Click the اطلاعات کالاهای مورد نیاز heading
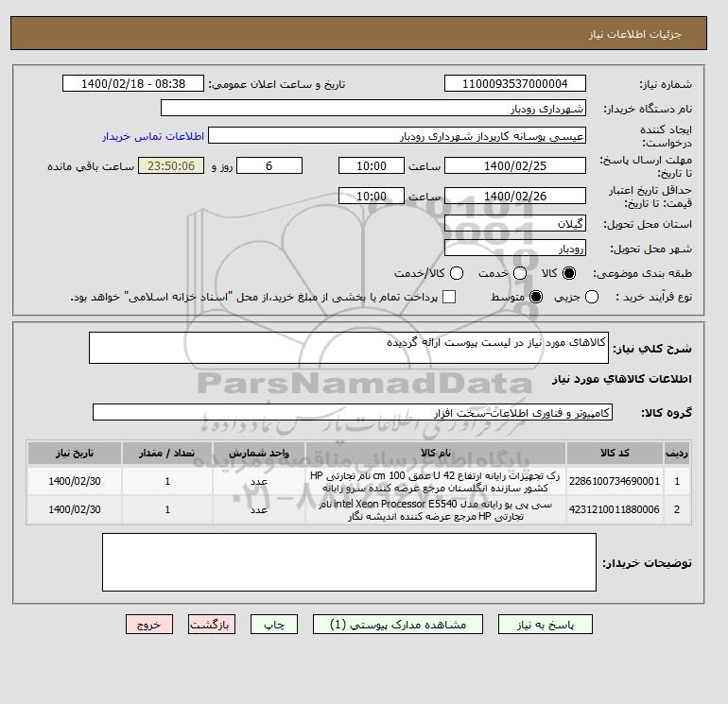 pos(622,379)
